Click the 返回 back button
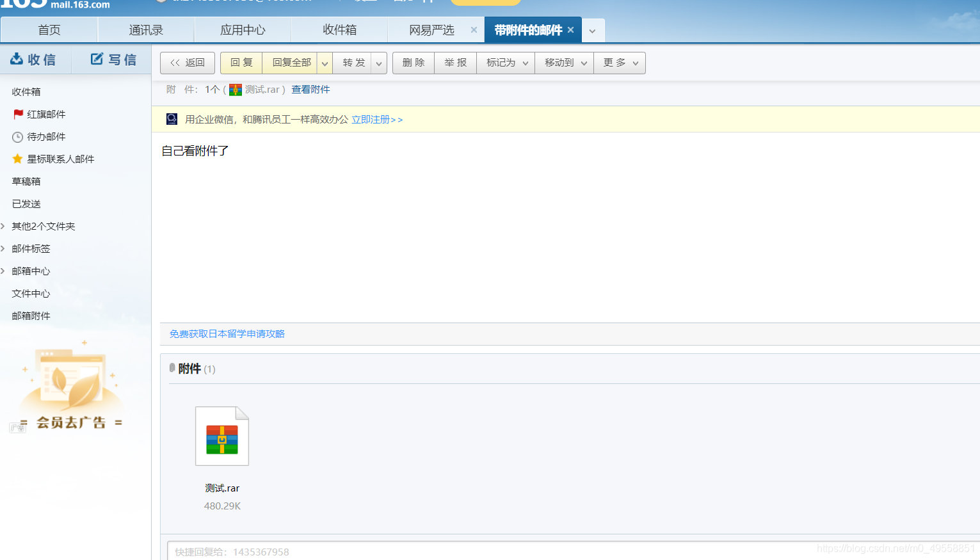The width and height of the screenshot is (980, 560). point(188,63)
